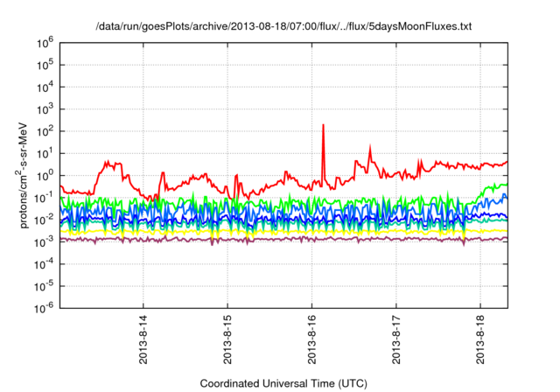Viewport: 560px width, 392px height.
Task: Click the purple flux line near 10^-3
Action: pos(283,239)
